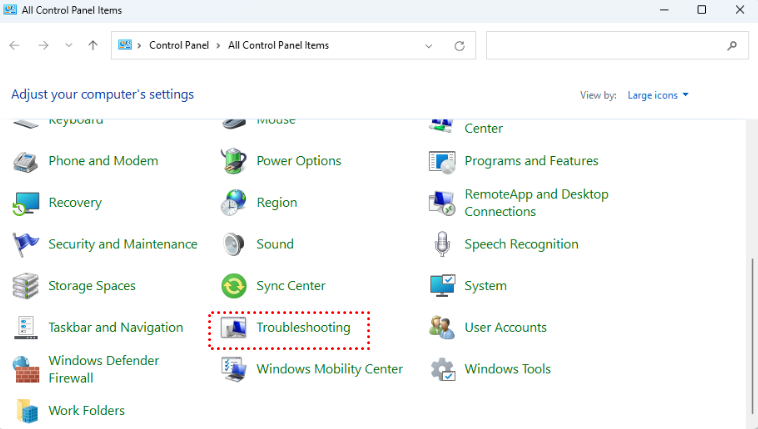Click the Speech Recognition microphone icon

click(x=442, y=244)
